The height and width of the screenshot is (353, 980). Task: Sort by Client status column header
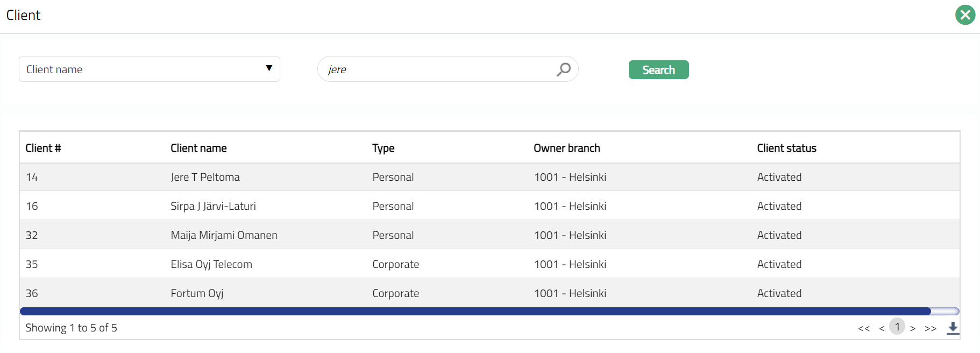(x=786, y=148)
